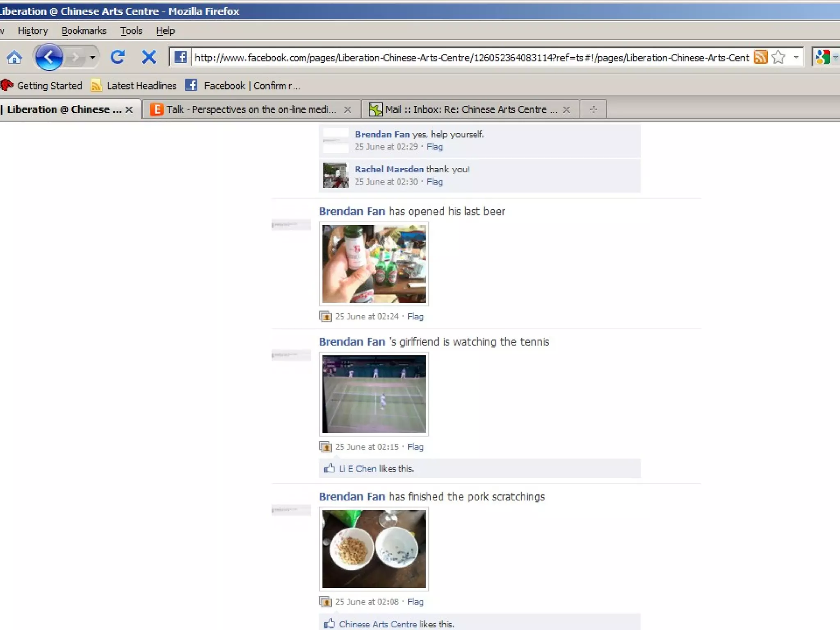Open the last beer photo thumbnail

click(x=374, y=264)
